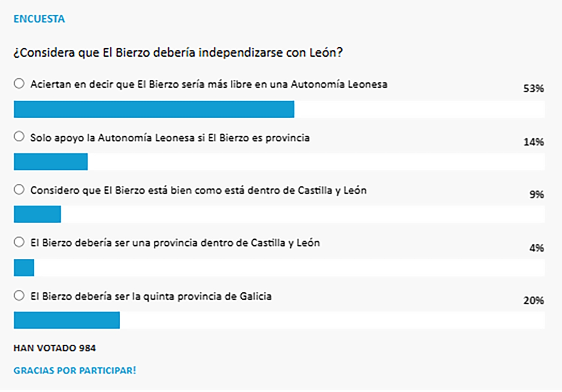Image resolution: width=562 pixels, height=392 pixels.
Task: Select 'quinta provincia de Galicia' answer
Action: 19,296
